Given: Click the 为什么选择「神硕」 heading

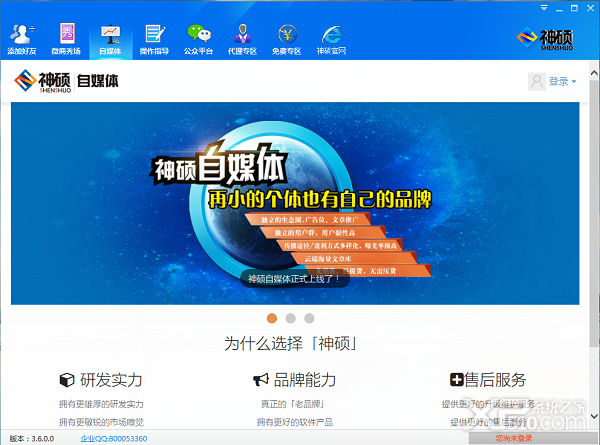Looking at the screenshot, I should click(x=290, y=343).
